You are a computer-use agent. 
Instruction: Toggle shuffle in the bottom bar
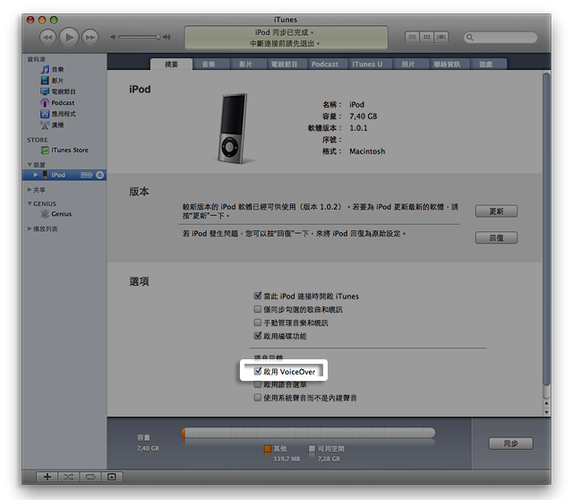pyautogui.click(x=68, y=477)
